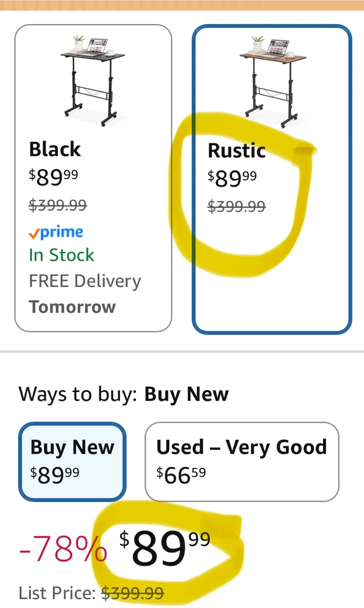
Task: Click the $89.99 price under Rustic
Action: (x=232, y=178)
